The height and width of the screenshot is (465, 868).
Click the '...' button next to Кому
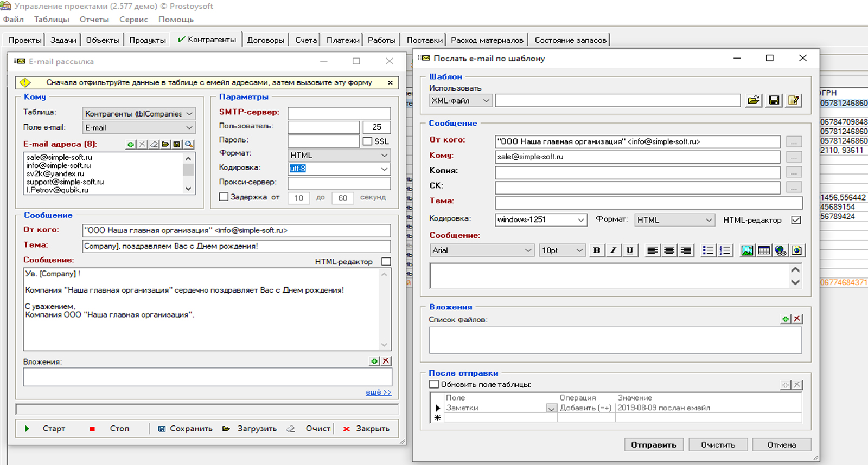pos(794,157)
